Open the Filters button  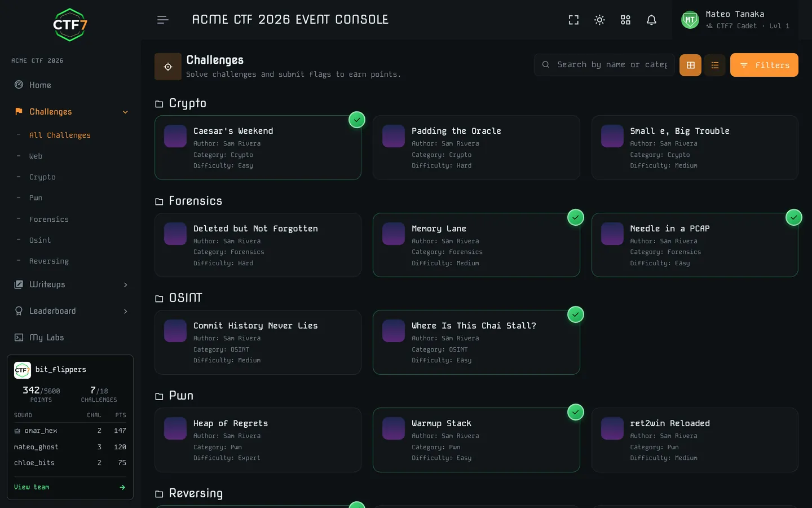(764, 65)
